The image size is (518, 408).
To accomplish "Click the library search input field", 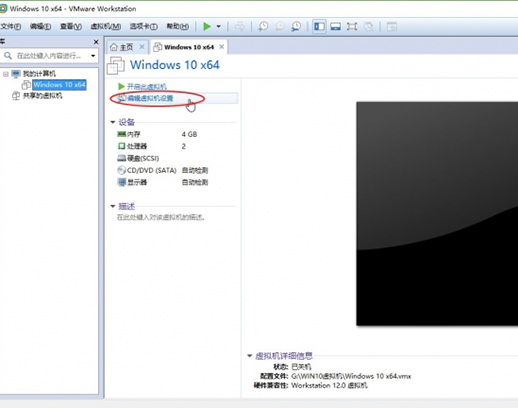I will pyautogui.click(x=49, y=56).
